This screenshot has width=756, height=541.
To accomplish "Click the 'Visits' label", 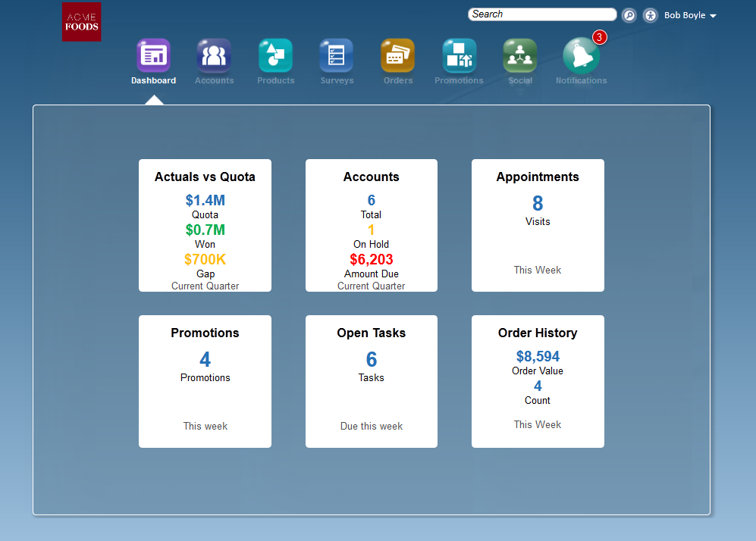I will 538,221.
